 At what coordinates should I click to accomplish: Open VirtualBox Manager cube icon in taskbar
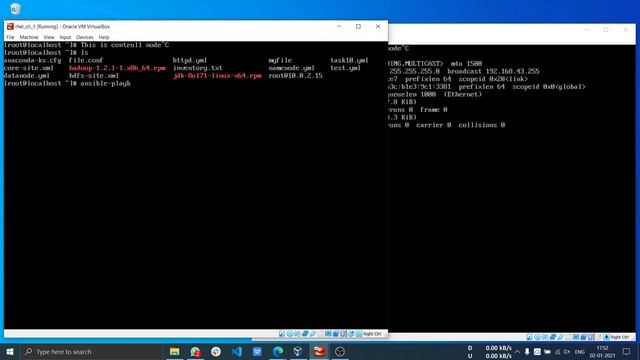pos(298,351)
